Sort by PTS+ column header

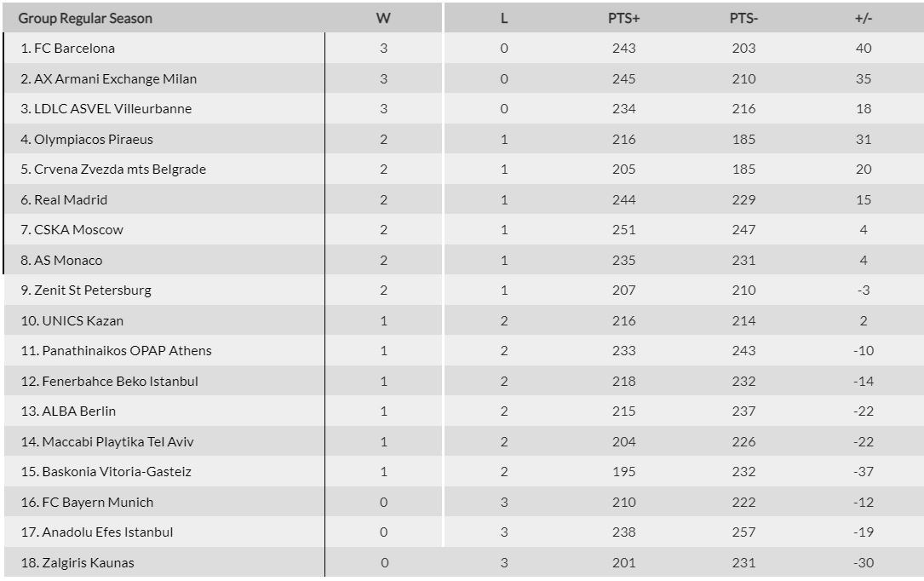623,18
